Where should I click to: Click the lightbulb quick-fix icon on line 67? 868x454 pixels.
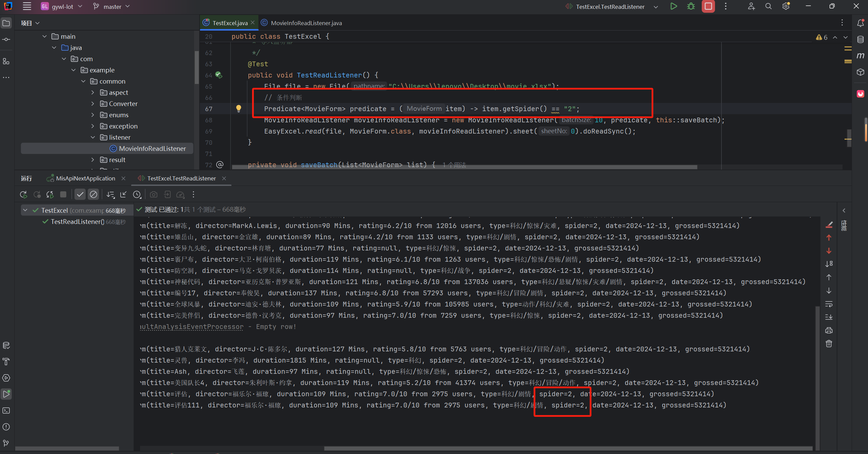point(238,108)
